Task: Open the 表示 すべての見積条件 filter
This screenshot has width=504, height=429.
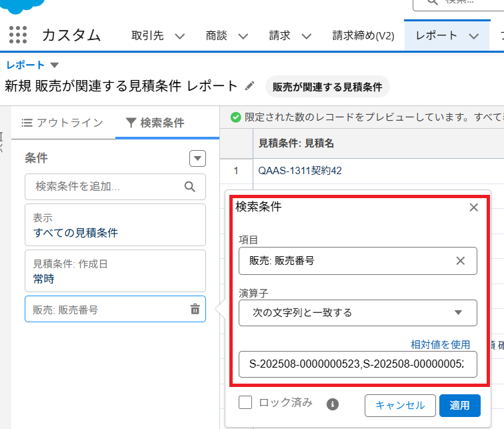Action: [x=115, y=225]
